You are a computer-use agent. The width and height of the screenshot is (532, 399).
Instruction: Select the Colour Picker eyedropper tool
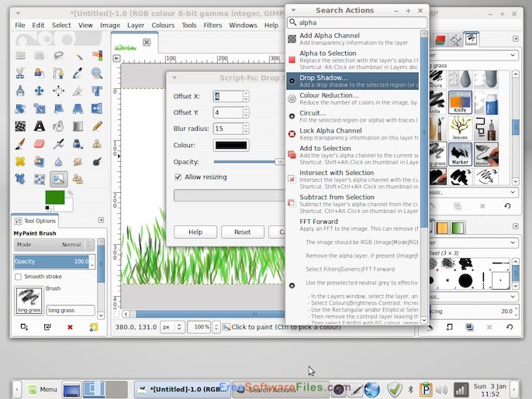(x=78, y=73)
